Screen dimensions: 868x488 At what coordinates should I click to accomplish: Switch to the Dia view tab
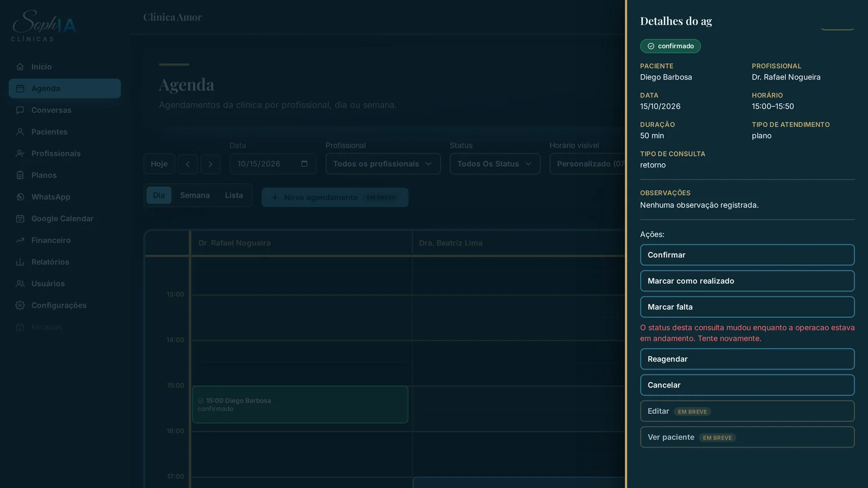[159, 196]
